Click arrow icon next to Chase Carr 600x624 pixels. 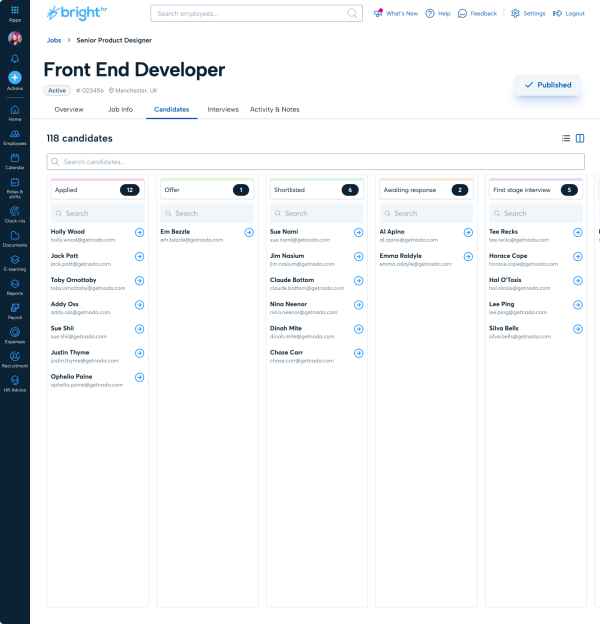pyautogui.click(x=358, y=353)
